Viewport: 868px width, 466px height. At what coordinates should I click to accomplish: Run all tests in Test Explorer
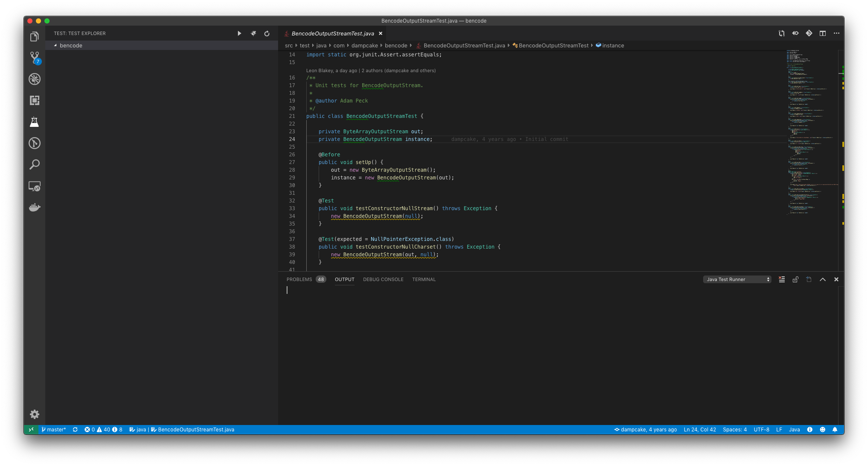point(239,33)
